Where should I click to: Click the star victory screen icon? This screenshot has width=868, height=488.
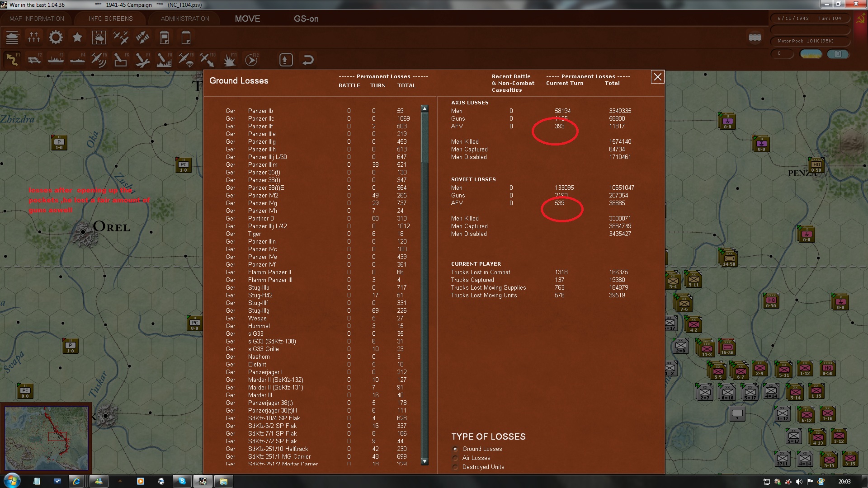tap(77, 38)
